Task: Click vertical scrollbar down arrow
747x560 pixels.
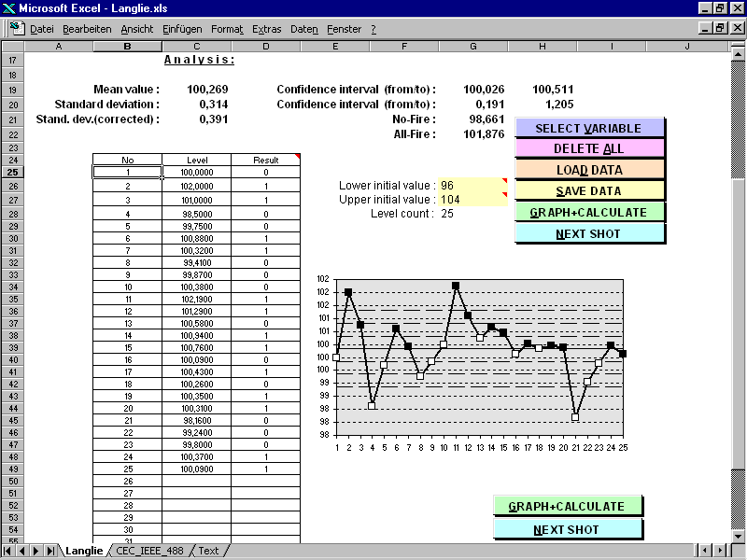Action: pyautogui.click(x=738, y=536)
